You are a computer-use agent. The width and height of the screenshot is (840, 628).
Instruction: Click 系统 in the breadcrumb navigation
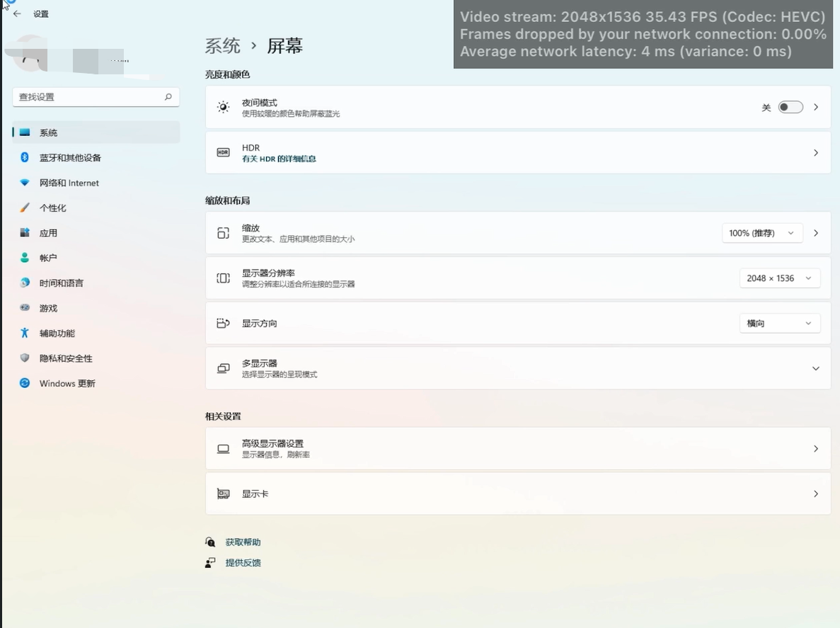[x=223, y=45]
